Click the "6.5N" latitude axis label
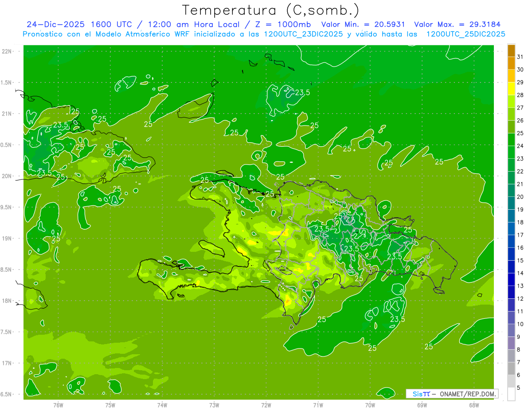 pyautogui.click(x=7, y=394)
